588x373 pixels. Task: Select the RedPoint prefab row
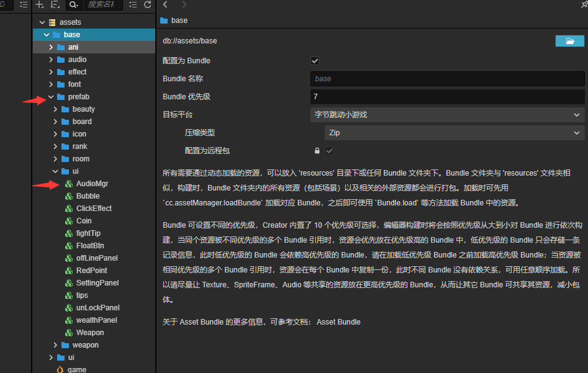pos(94,270)
